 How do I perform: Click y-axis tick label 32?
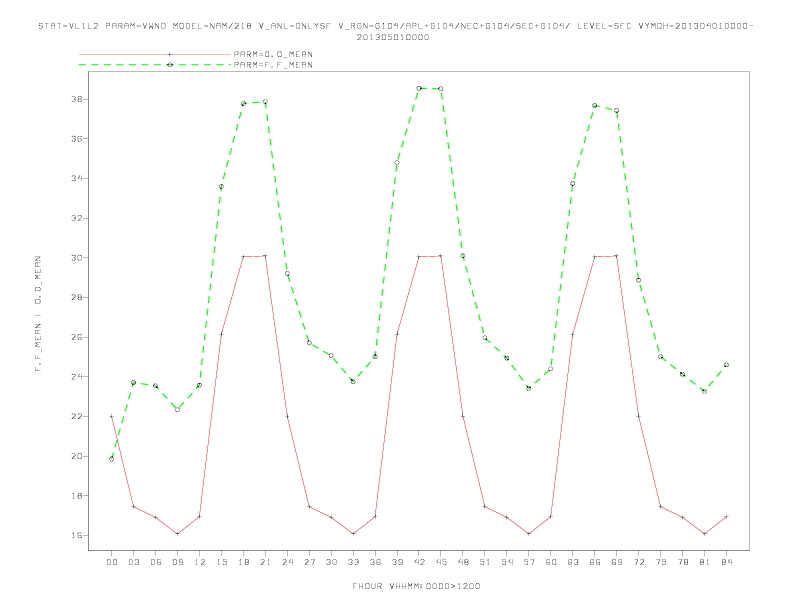click(x=77, y=219)
